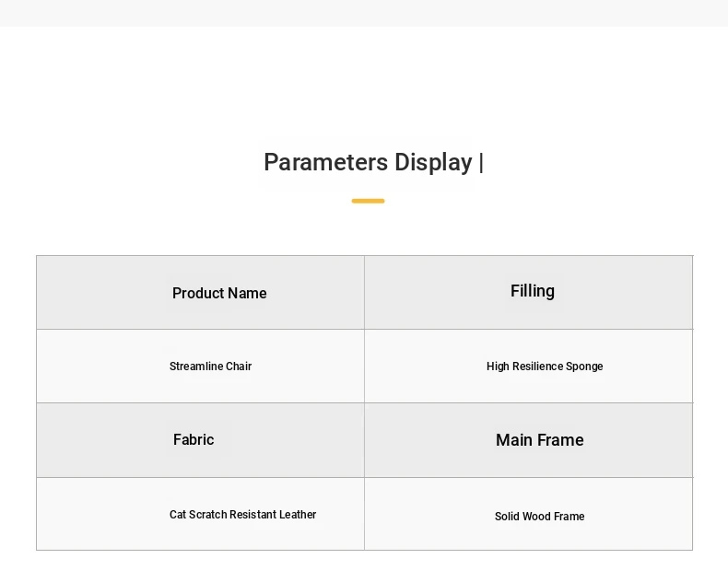Select the "Product Name" header cell
This screenshot has width=728, height=582.
pos(219,293)
